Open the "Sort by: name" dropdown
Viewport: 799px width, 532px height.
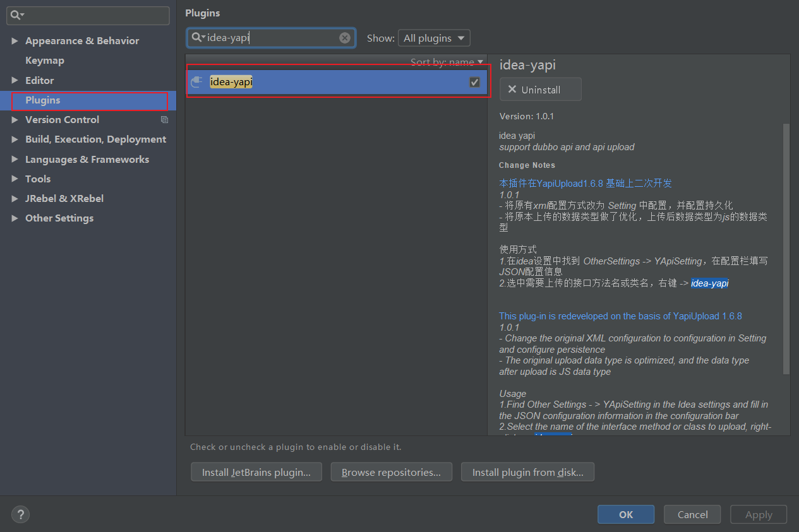[x=447, y=62]
